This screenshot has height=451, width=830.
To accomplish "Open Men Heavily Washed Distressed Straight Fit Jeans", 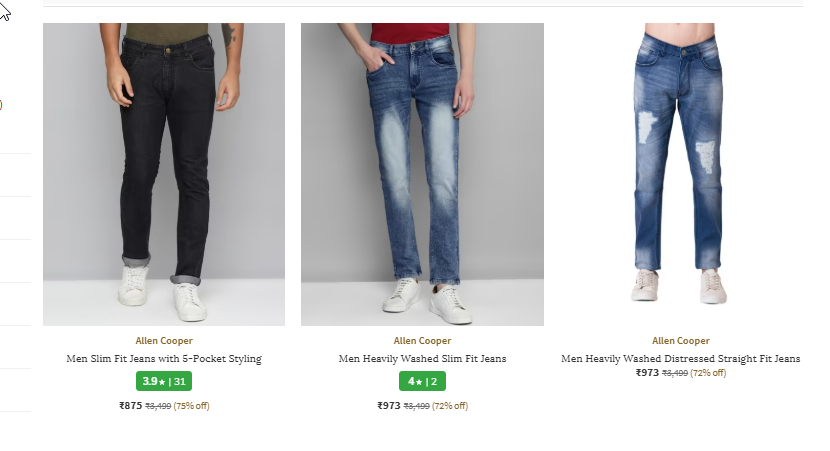I will [681, 358].
